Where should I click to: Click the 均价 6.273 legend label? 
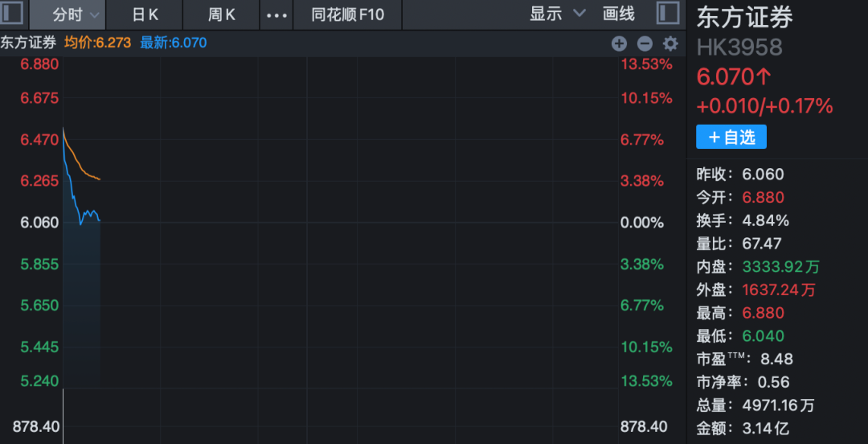97,43
